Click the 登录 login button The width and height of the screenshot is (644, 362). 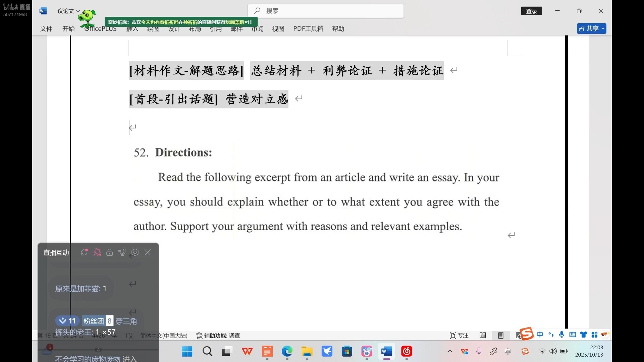pyautogui.click(x=532, y=11)
